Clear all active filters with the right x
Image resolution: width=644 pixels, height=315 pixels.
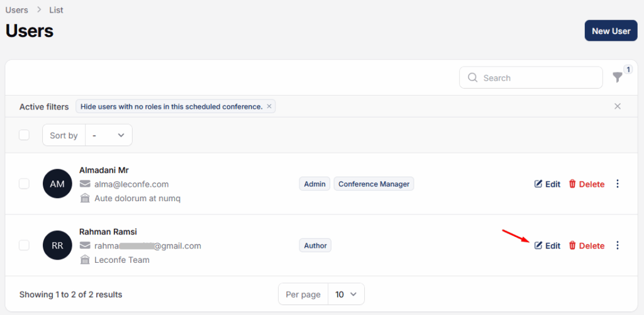[618, 106]
